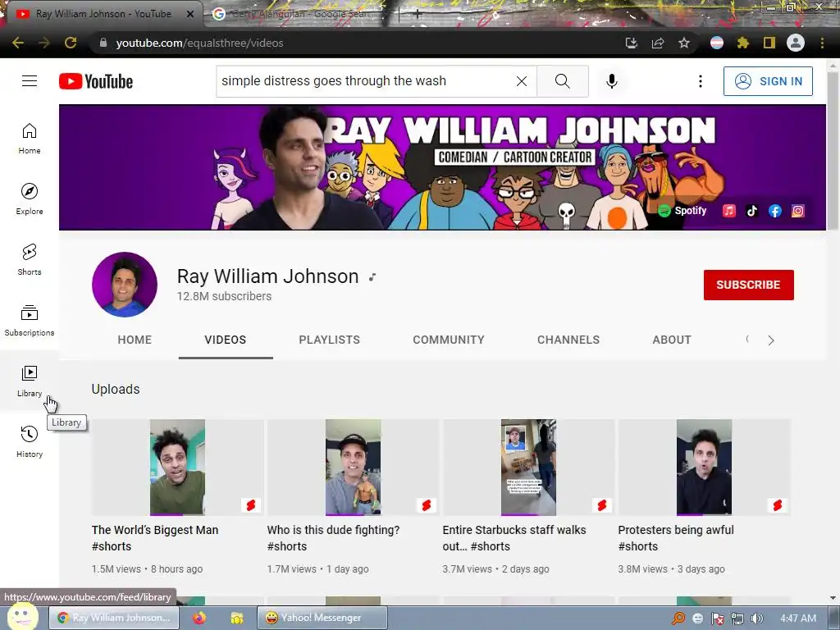840x630 pixels.
Task: Open the Chrome profile avatar
Action: (796, 43)
